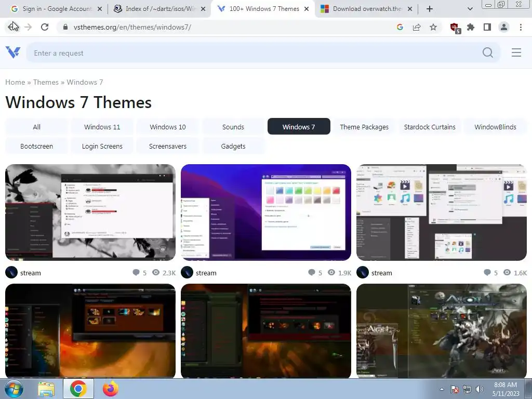Select the All category filter
Screen dimensions: 532x399
37,127
